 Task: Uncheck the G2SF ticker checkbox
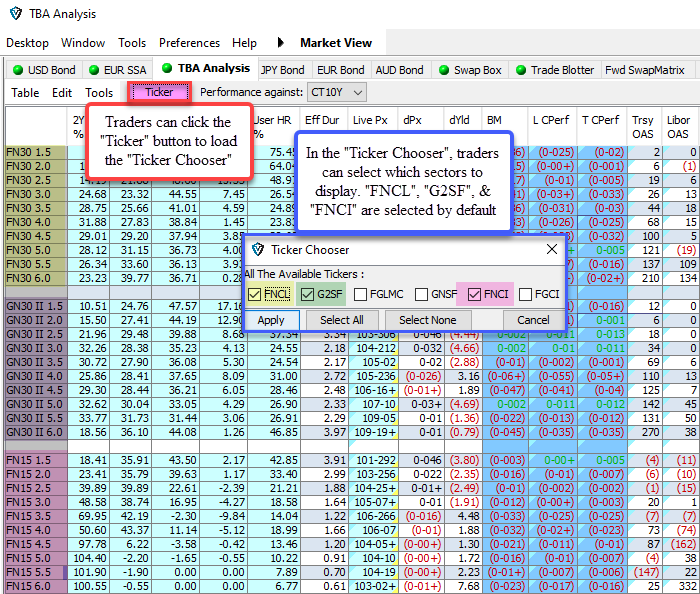click(307, 294)
